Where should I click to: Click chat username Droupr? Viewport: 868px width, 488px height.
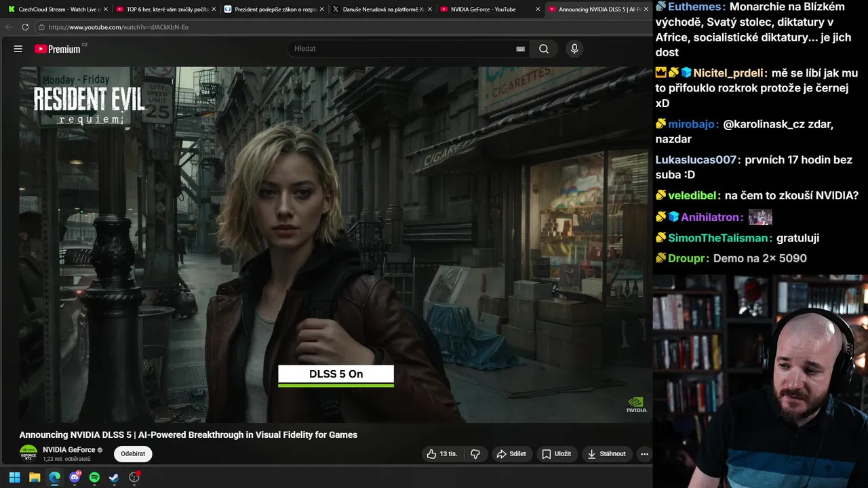[x=688, y=258]
